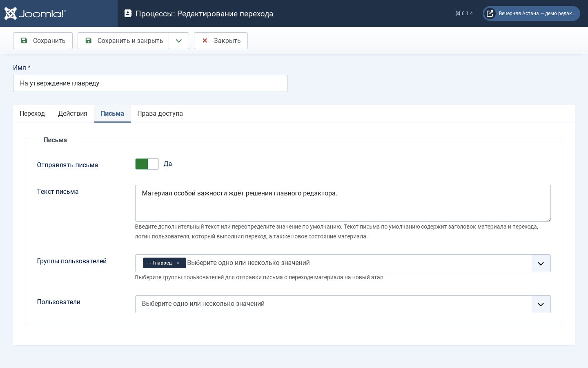Viewport: 588px width, 368px height.
Task: Click the Да label next to the switch
Action: tap(168, 164)
